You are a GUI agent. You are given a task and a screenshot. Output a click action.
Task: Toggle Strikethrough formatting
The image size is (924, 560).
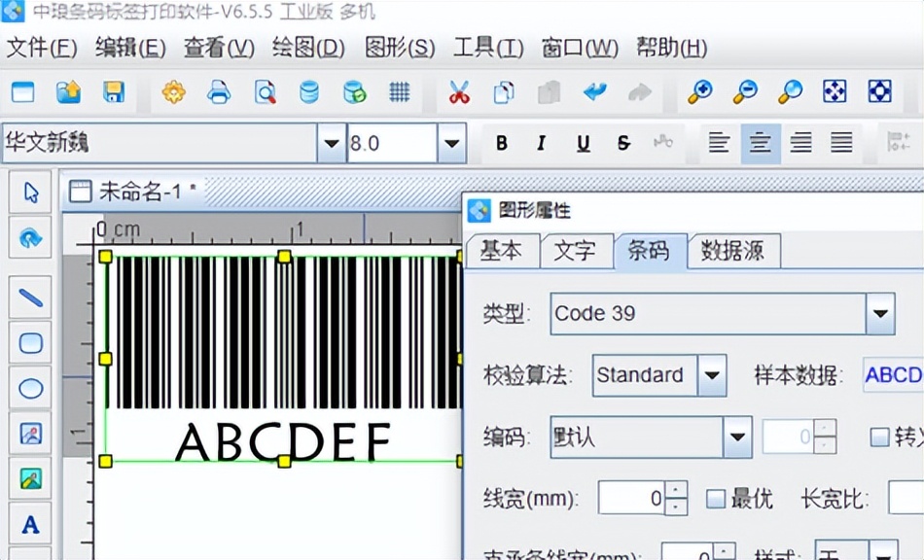pyautogui.click(x=623, y=143)
